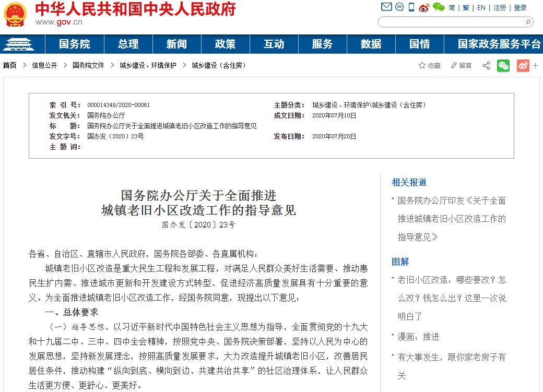This screenshot has height=392, width=543.
Task: Click the article title heading
Action: pos(198,203)
